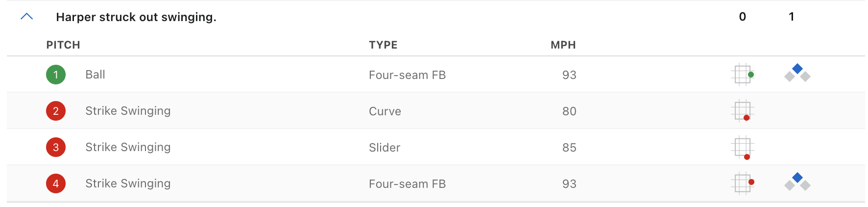The image size is (868, 207).
Task: Open pitch 4 strike zone location icon
Action: (743, 183)
